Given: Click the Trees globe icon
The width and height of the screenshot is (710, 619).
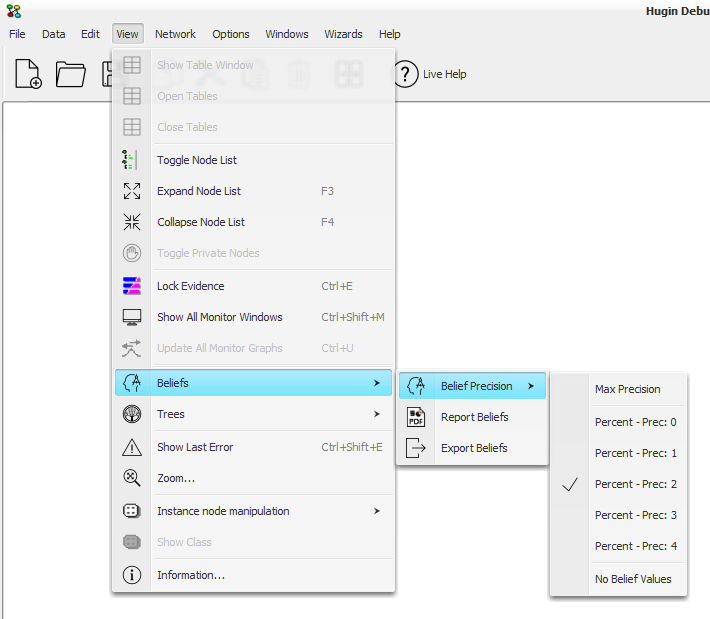Looking at the screenshot, I should coord(132,414).
